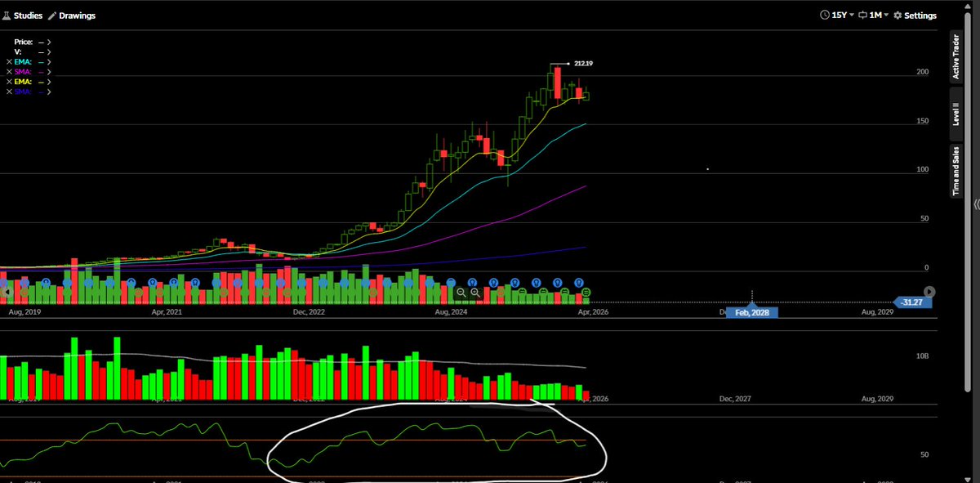980x483 pixels.
Task: Remove the yellow EMA study
Action: (9, 83)
